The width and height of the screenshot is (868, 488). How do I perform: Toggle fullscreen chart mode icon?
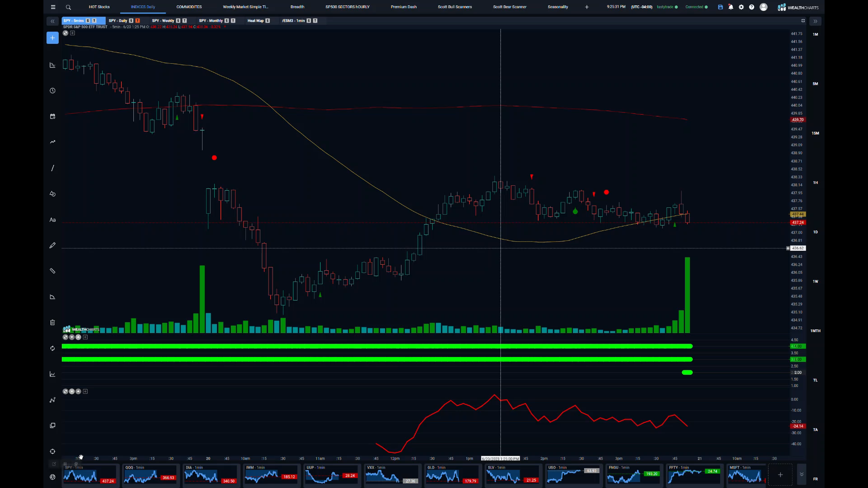[803, 21]
